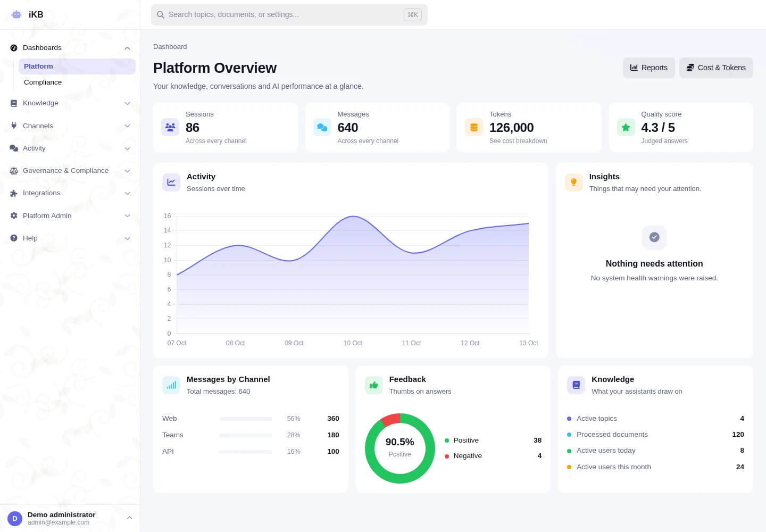Click the Tokens coin stack icon
Screen dimensions: 766x532
coord(474,127)
